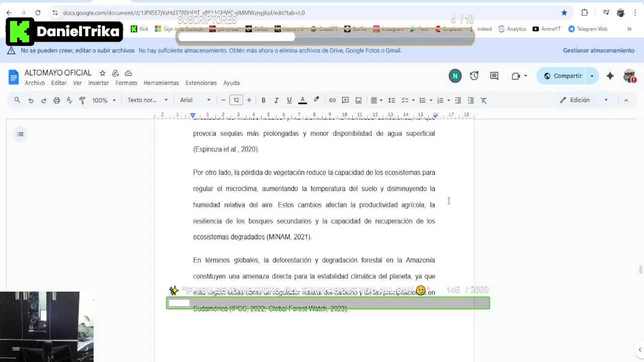
Task: Start a video call with camera icon
Action: point(516,76)
